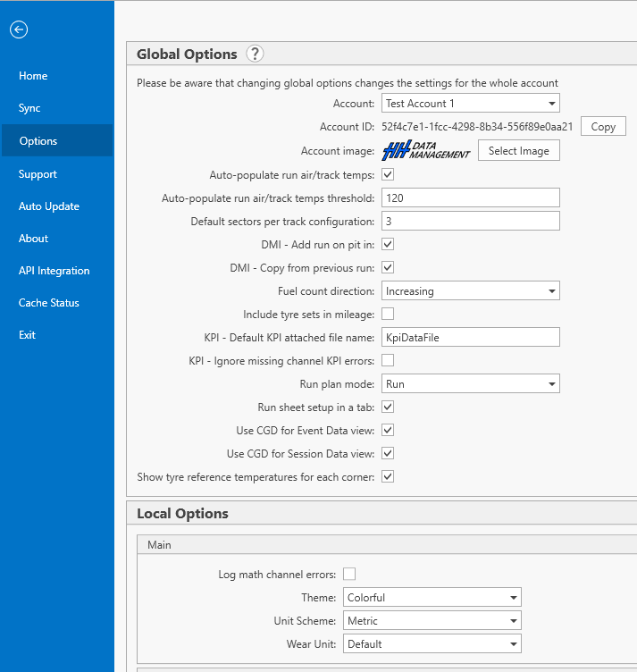Click the KPI attached file name field

(470, 337)
